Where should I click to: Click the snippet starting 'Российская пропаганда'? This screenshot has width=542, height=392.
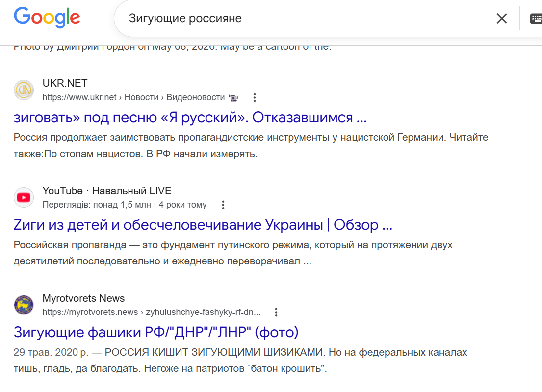point(233,253)
